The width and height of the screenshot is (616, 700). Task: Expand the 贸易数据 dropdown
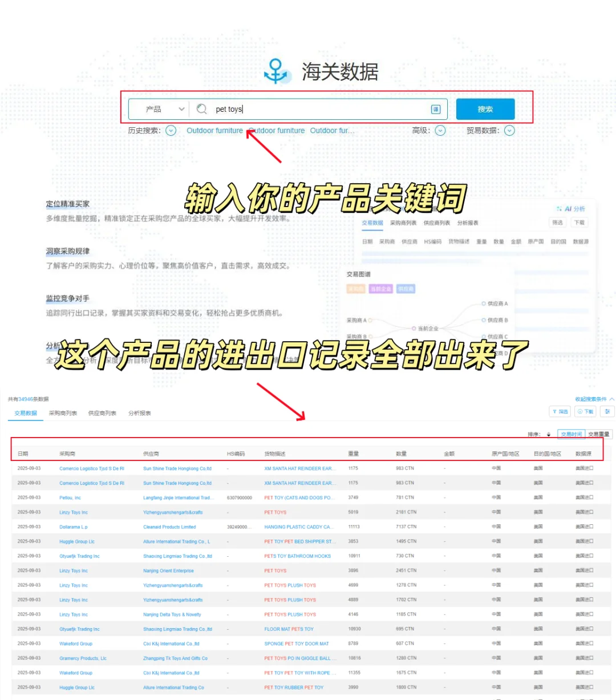509,131
